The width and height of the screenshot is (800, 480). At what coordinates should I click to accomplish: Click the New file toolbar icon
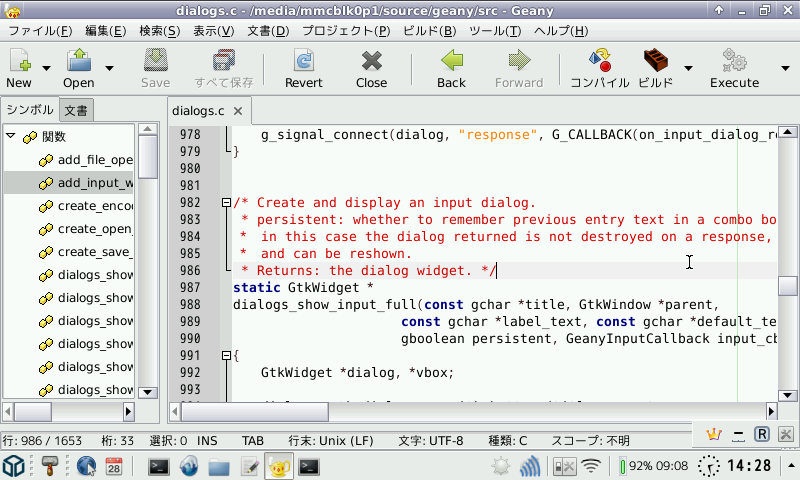point(18,60)
